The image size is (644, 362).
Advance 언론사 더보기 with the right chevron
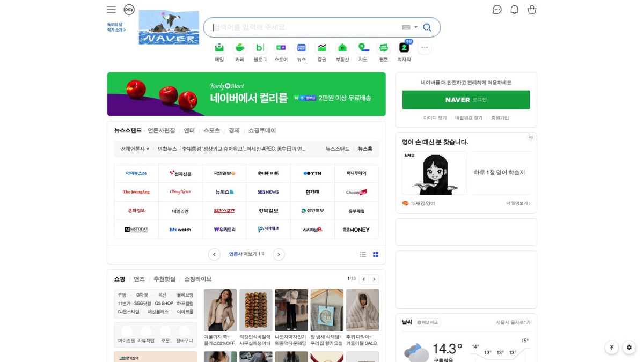(279, 254)
